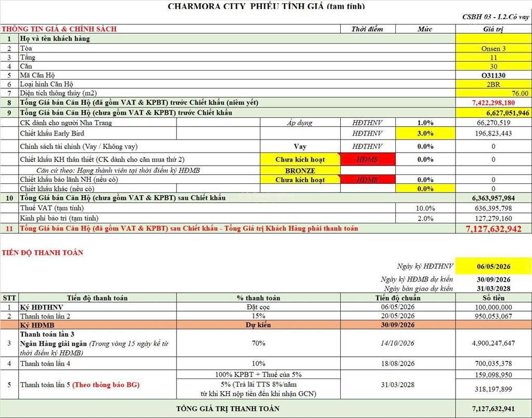Image resolution: width=532 pixels, height=418 pixels.
Task: Select the floor value cell in the Tầng row
Action: [x=494, y=57]
